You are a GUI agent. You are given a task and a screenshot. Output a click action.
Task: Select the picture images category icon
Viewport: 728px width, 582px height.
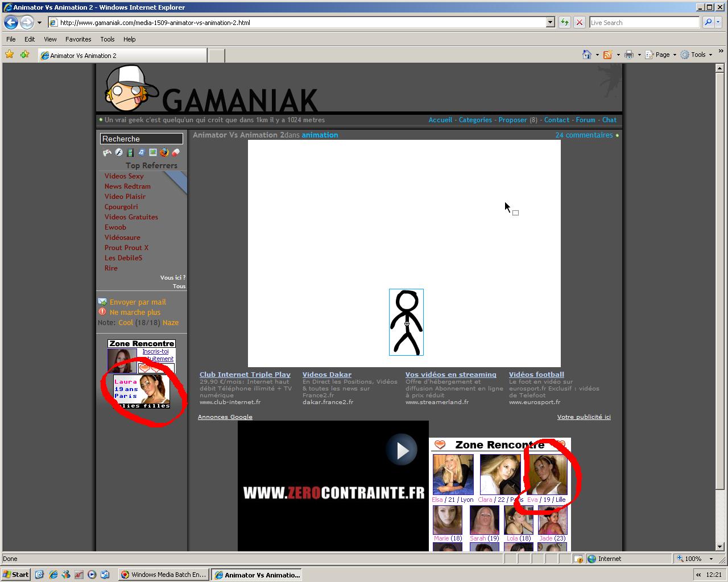153,152
